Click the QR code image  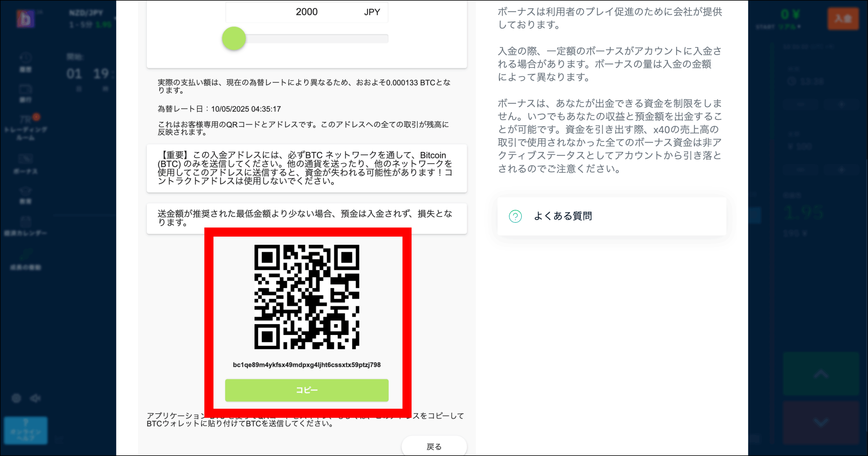307,297
